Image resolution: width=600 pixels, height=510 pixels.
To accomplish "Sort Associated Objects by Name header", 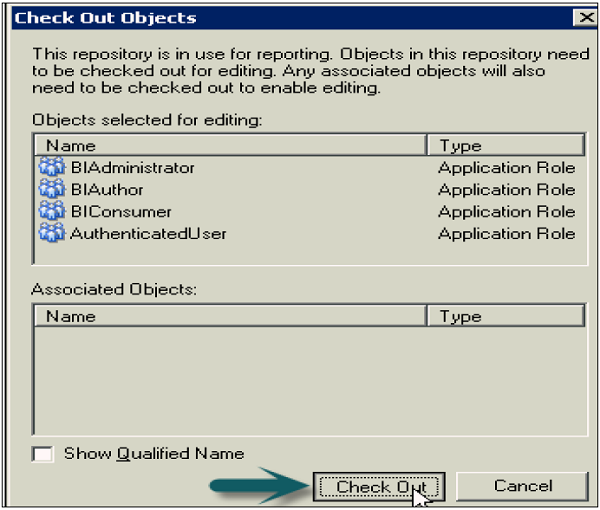I will pos(230,316).
